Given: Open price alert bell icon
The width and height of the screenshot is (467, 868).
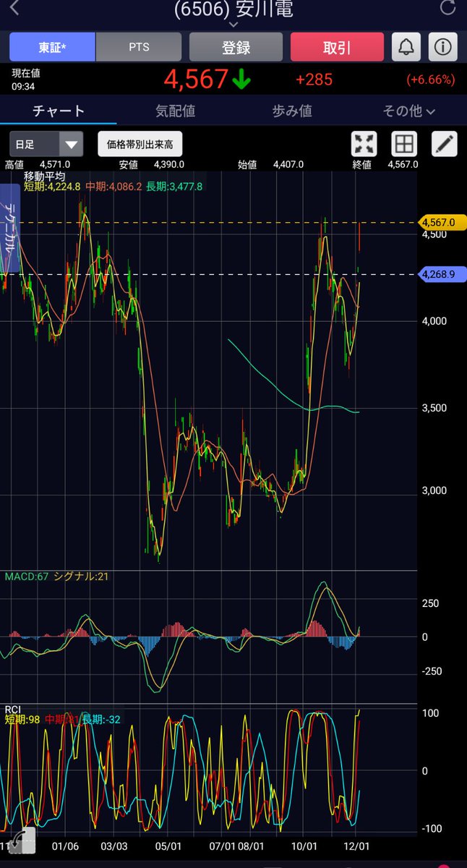Looking at the screenshot, I should 406,47.
